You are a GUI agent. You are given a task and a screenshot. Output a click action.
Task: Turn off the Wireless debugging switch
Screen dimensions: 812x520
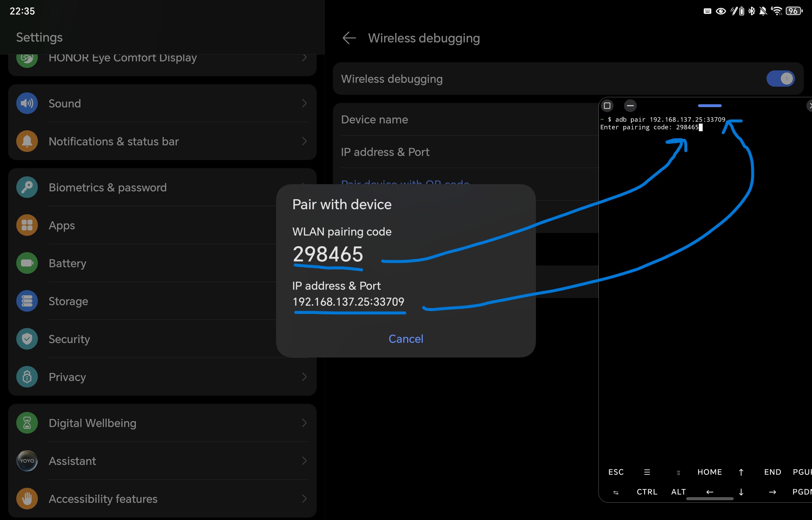pos(780,79)
